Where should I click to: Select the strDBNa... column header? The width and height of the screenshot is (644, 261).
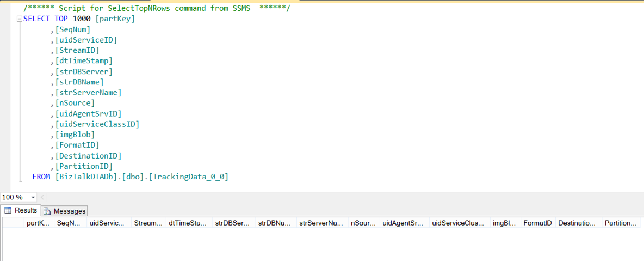tap(276, 223)
